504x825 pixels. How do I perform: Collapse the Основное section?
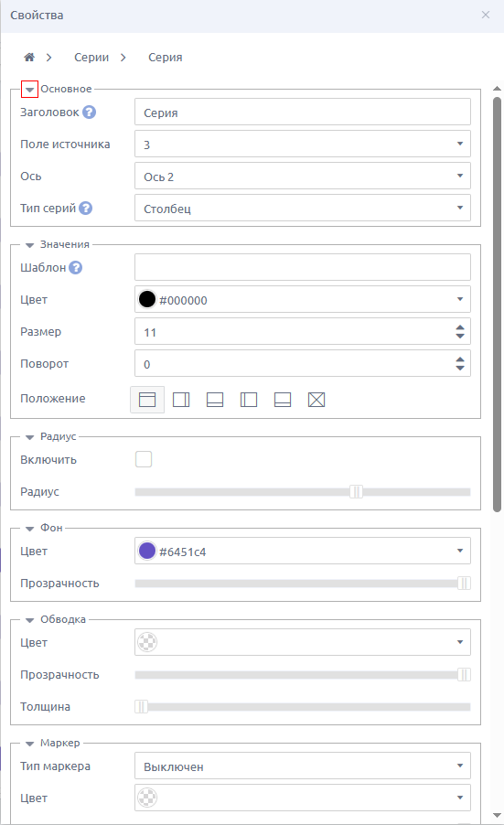coord(29,90)
